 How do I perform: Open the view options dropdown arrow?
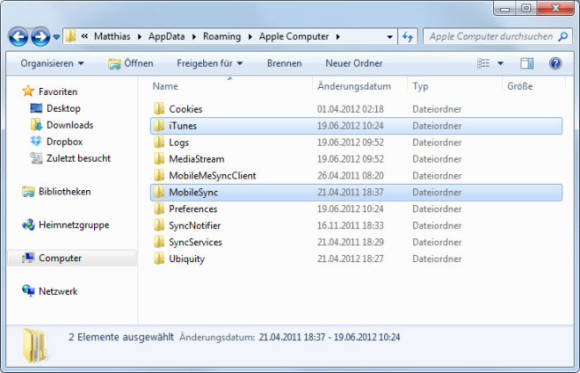500,64
